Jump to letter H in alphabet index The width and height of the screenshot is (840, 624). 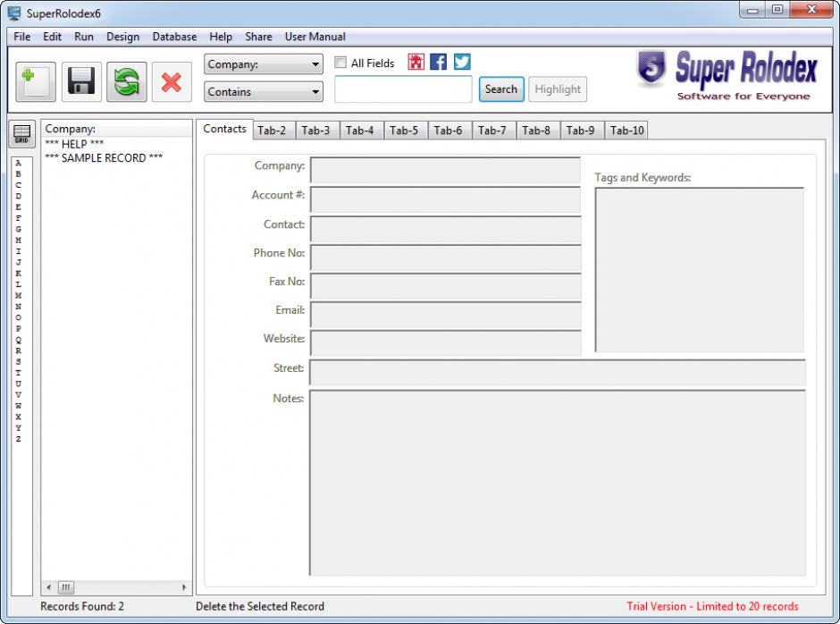click(x=19, y=240)
